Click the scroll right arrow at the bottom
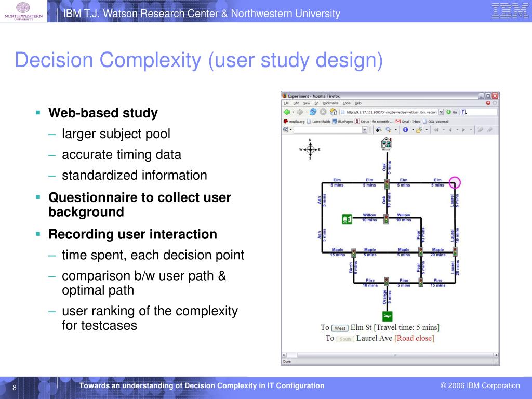The height and width of the screenshot is (399, 532). click(496, 355)
